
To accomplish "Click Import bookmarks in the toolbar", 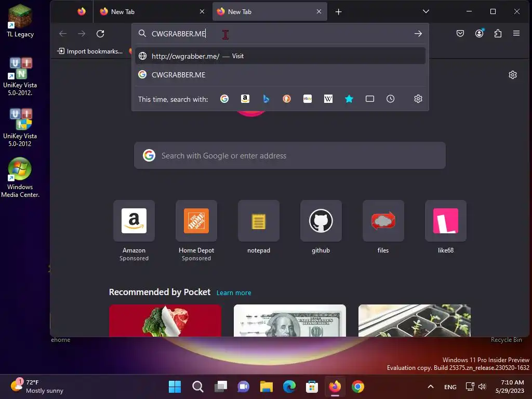I will click(90, 51).
